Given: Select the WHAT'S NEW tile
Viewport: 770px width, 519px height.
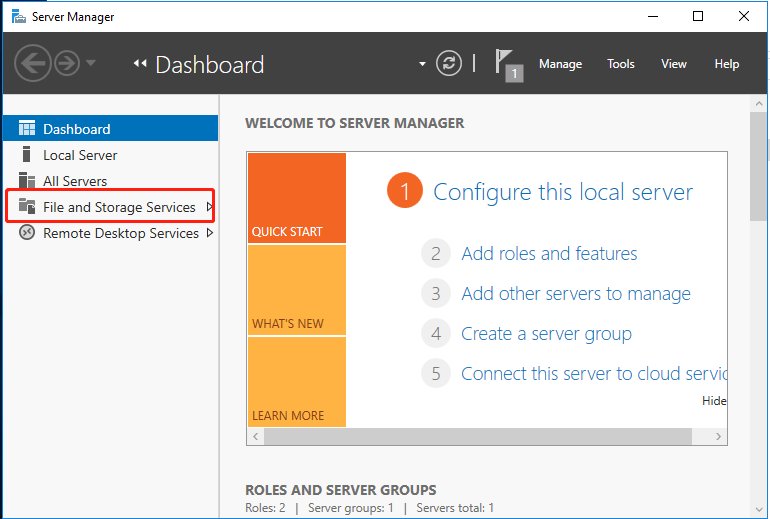Looking at the screenshot, I should (x=296, y=290).
